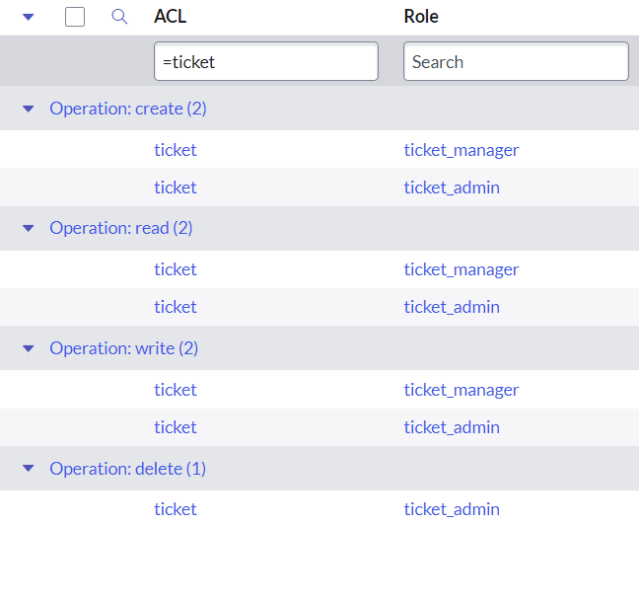Click the search magnifier icon in header
The image size is (639, 601).
click(119, 17)
